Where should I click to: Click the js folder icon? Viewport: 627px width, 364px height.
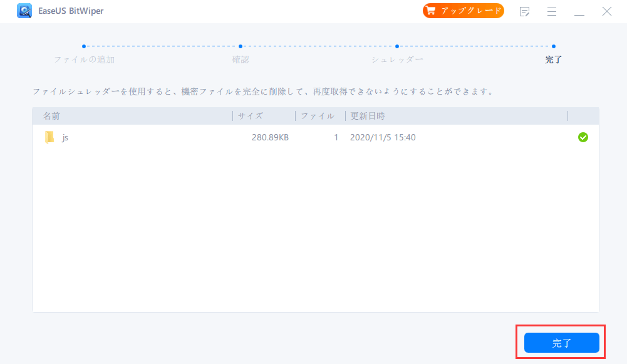click(x=49, y=137)
